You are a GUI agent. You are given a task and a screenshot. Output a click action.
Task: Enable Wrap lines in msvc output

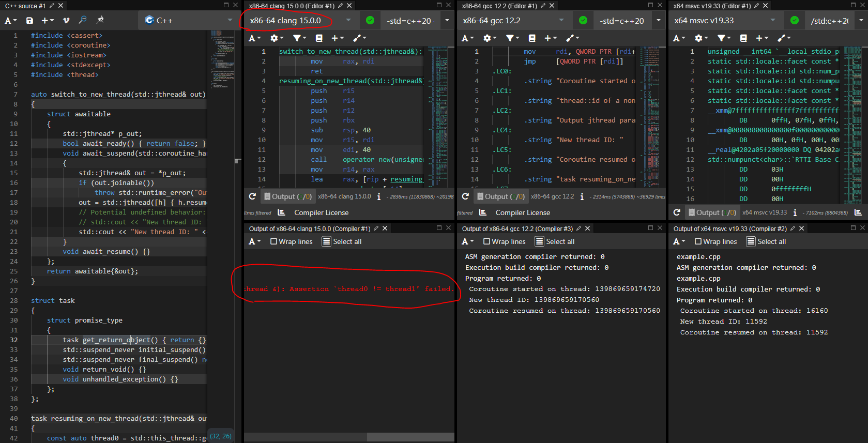click(716, 241)
